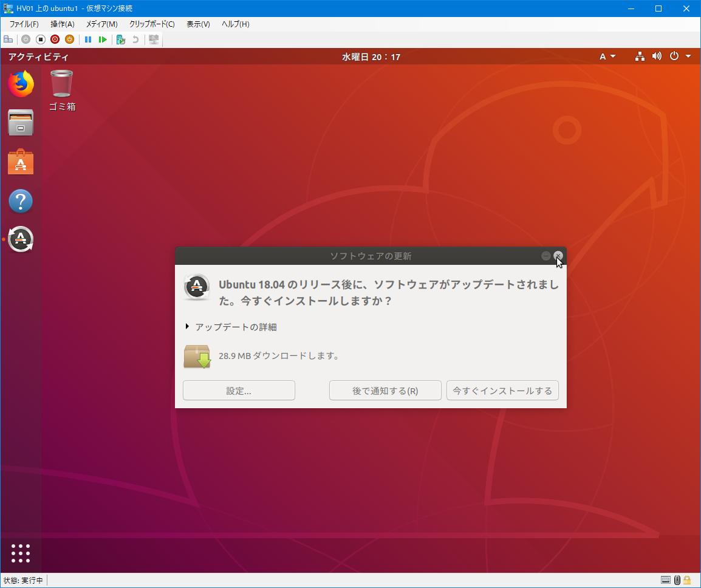This screenshot has width=701, height=588.
Task: Create a checkpoint using the checkpoint toolbar icon
Action: 121,39
